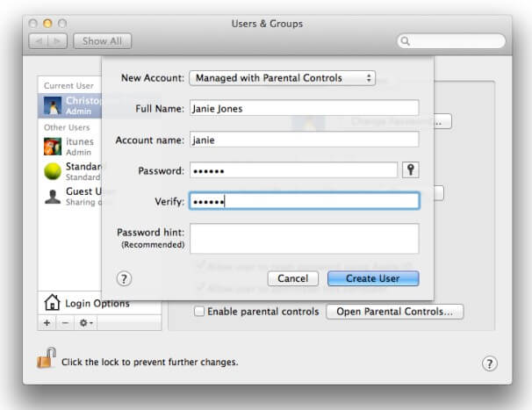
Task: Cancel the new account dialog
Action: (x=292, y=278)
